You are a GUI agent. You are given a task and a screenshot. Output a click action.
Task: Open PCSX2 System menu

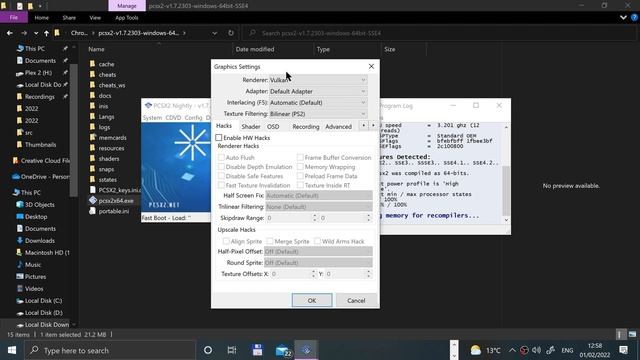coord(152,118)
